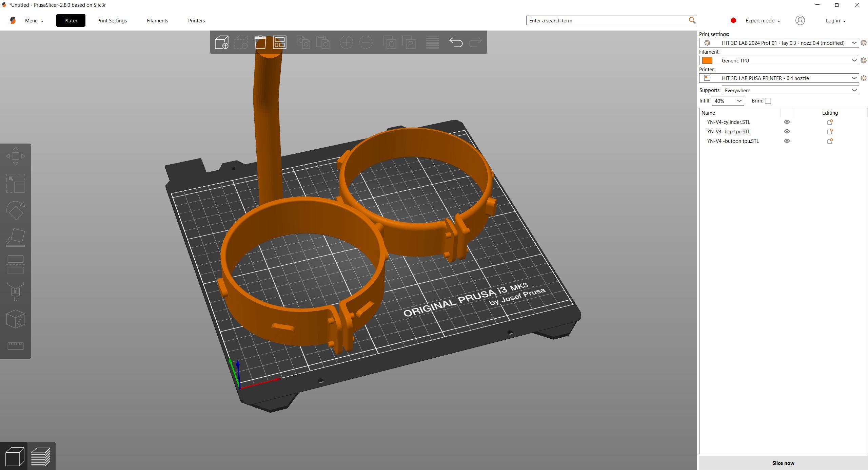Toggle visibility of YN-V4 -butoon tpu.STL
This screenshot has height=470, width=868.
787,141
